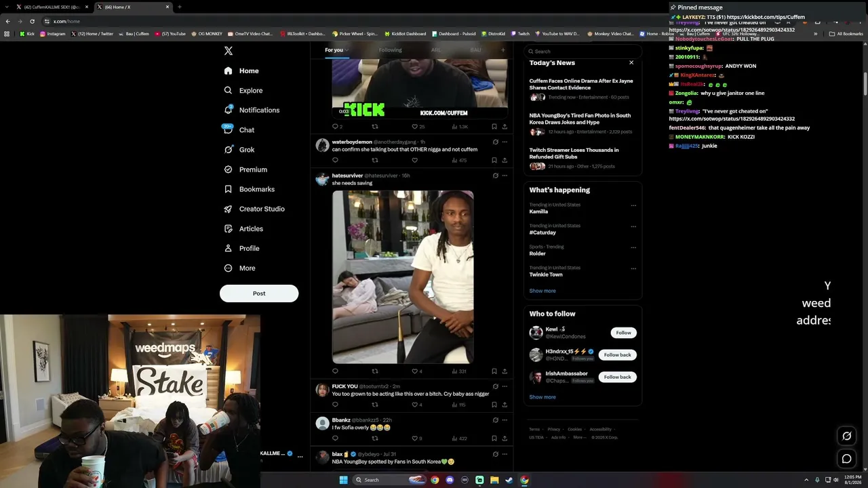This screenshot has height=488, width=868.
Task: Open the Windows Start menu
Action: (x=344, y=480)
